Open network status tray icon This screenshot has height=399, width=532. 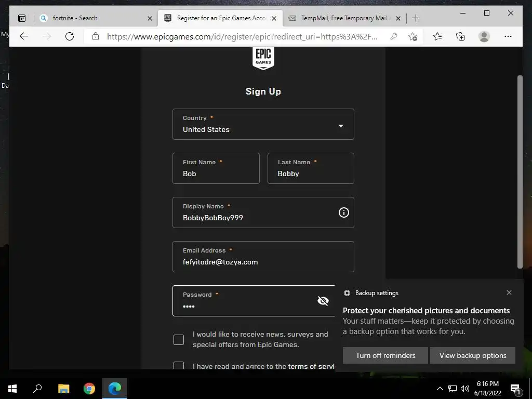point(453,389)
